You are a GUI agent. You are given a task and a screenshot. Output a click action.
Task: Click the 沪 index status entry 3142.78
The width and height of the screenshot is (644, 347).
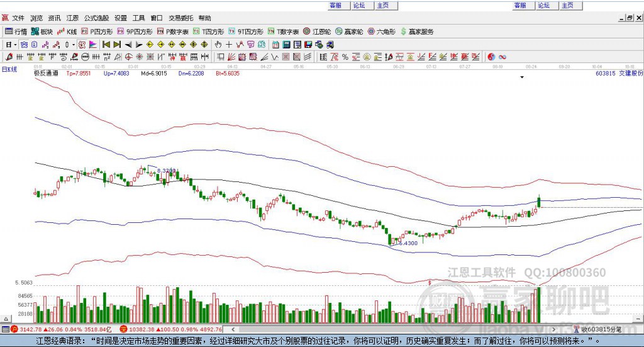coord(61,329)
